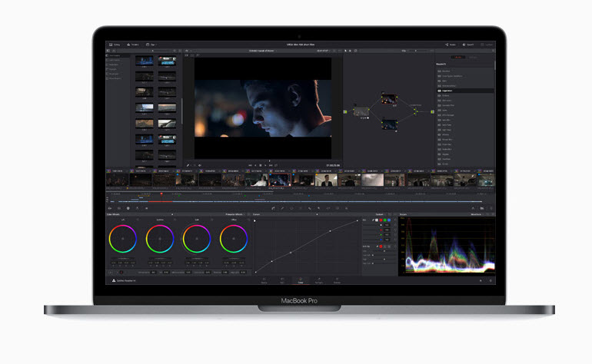Switch to the Fairlight page tab
This screenshot has height=364, width=592.
point(318,280)
